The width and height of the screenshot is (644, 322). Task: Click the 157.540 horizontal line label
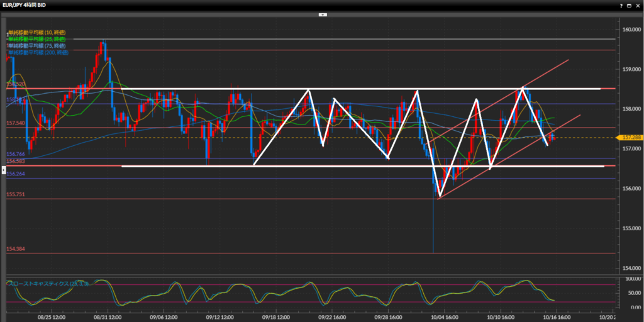click(16, 123)
